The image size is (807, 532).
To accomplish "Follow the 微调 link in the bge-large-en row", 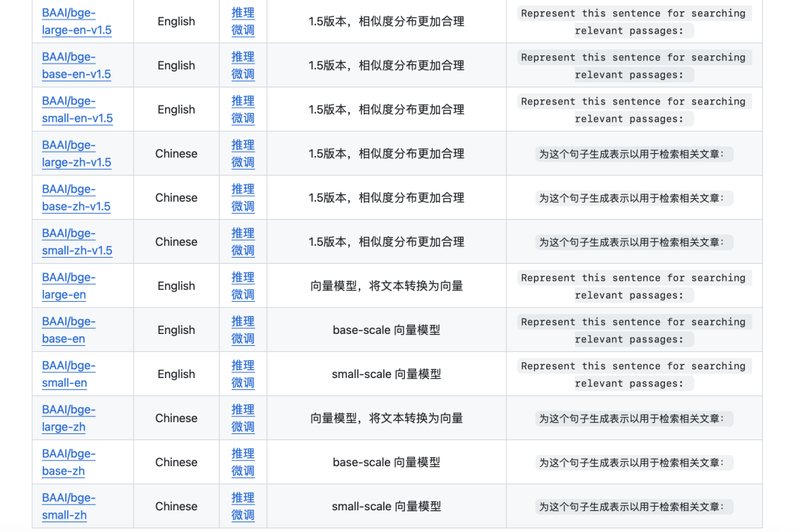I will [x=243, y=295].
